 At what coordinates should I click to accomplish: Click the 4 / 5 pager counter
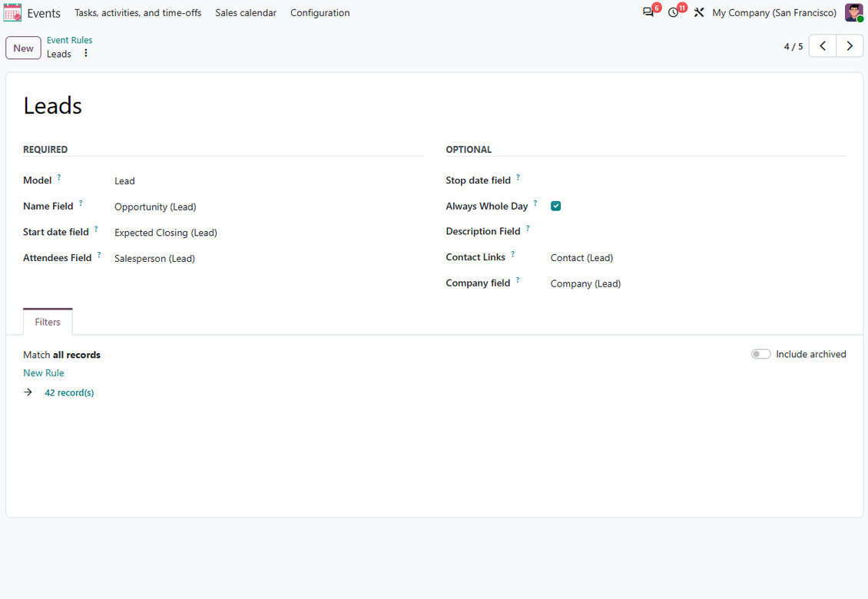(x=793, y=47)
